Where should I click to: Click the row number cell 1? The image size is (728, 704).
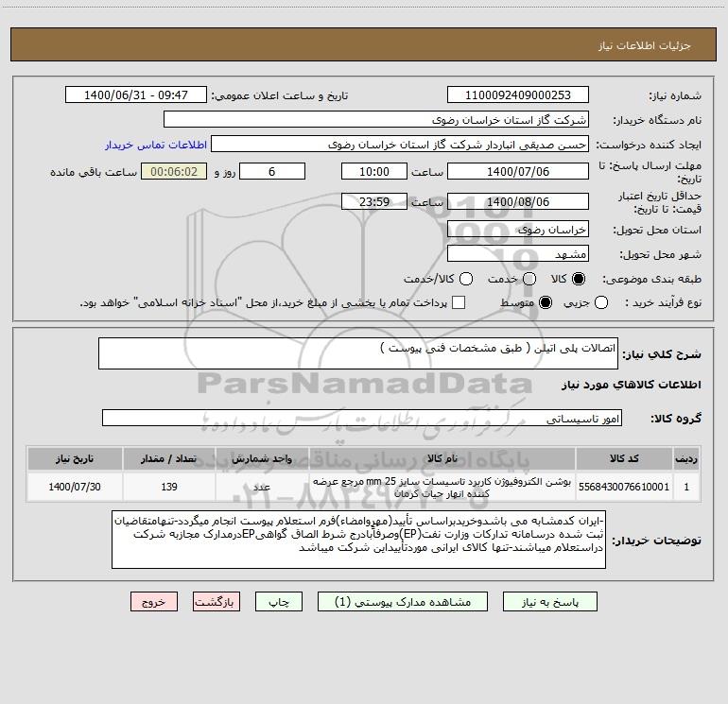click(686, 487)
